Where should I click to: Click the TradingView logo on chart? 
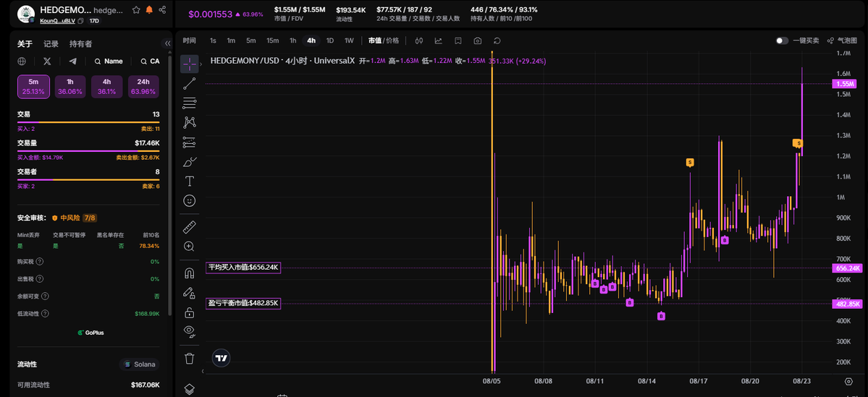coord(222,358)
